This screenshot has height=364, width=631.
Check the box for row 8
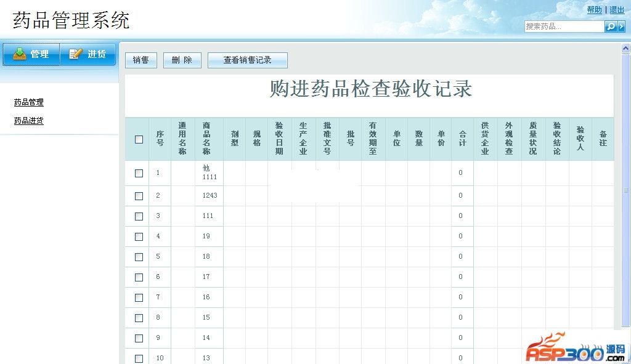[139, 318]
